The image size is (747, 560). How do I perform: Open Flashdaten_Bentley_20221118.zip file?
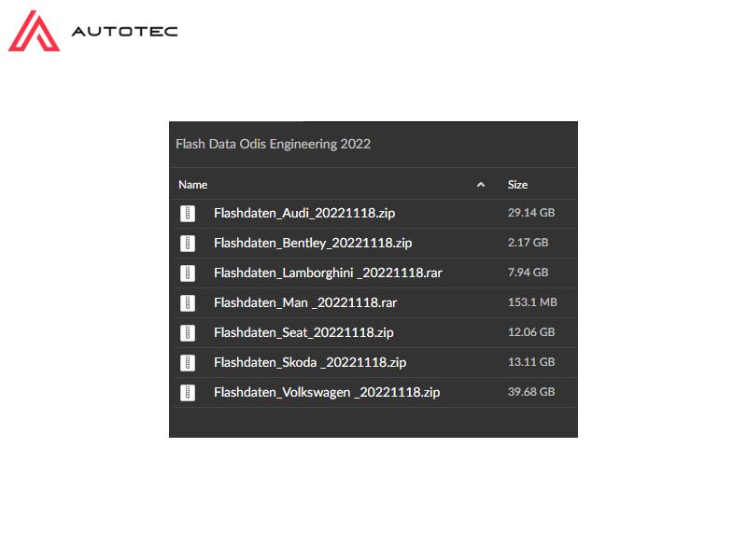(x=312, y=243)
